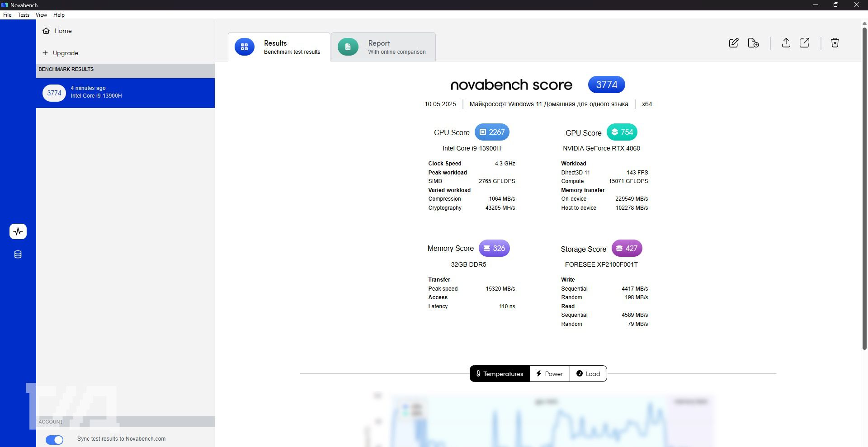Click the 229549 MB/s On-device value
The image size is (868, 447).
(631, 199)
